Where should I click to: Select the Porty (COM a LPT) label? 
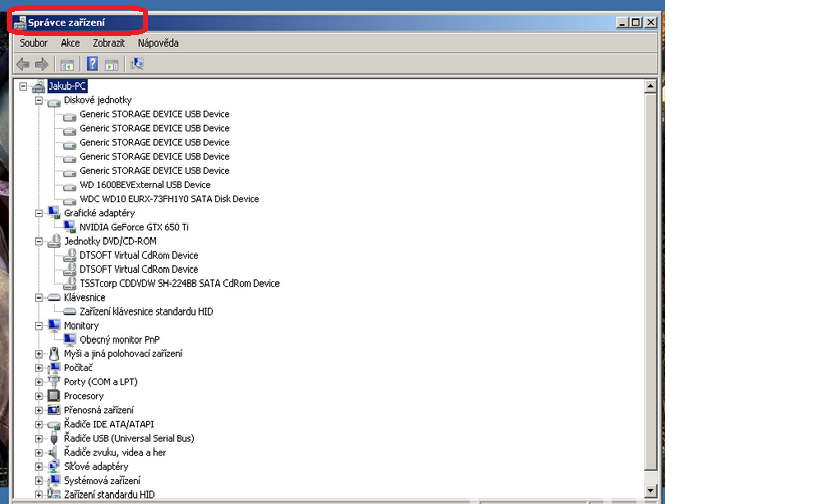[100, 382]
